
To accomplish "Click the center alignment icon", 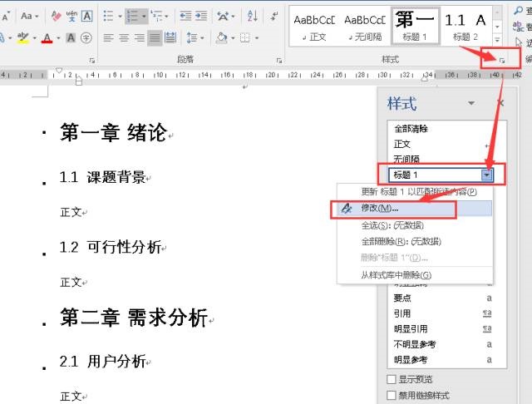I will click(124, 37).
